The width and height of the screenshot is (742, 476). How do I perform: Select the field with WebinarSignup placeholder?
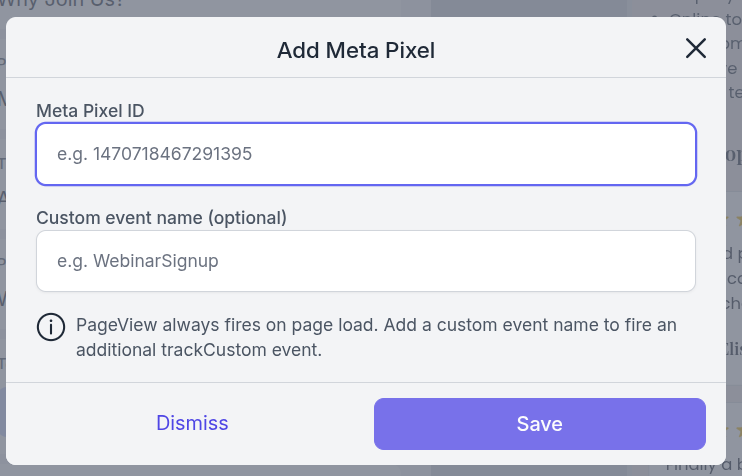click(366, 261)
